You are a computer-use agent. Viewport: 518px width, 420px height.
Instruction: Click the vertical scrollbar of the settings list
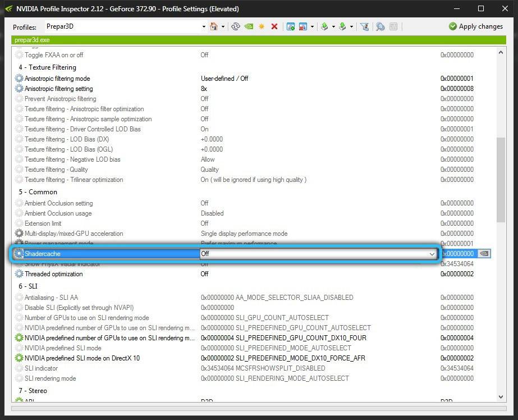501,180
